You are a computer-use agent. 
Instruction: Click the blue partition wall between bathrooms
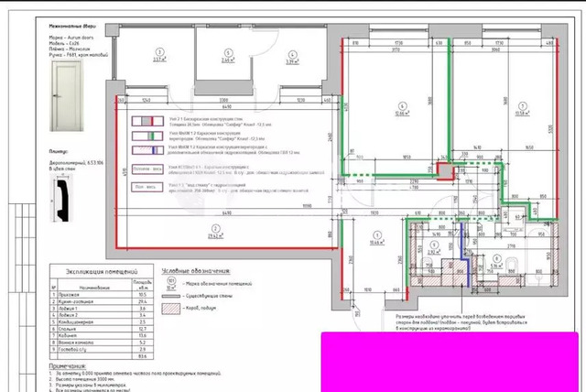coord(464,254)
